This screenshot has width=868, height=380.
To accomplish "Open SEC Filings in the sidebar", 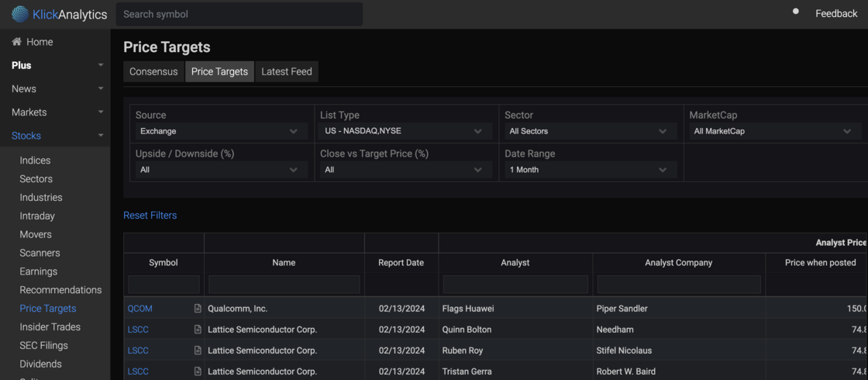I will [x=43, y=346].
